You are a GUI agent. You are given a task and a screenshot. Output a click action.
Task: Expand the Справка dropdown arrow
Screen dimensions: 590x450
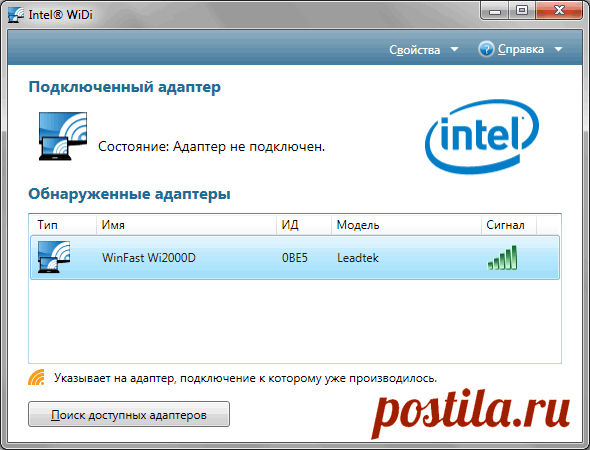click(558, 49)
